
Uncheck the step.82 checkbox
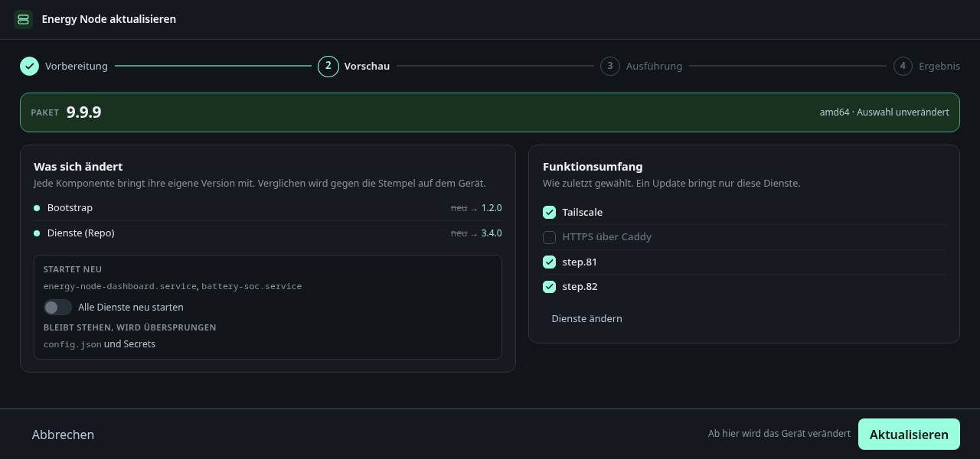point(549,287)
